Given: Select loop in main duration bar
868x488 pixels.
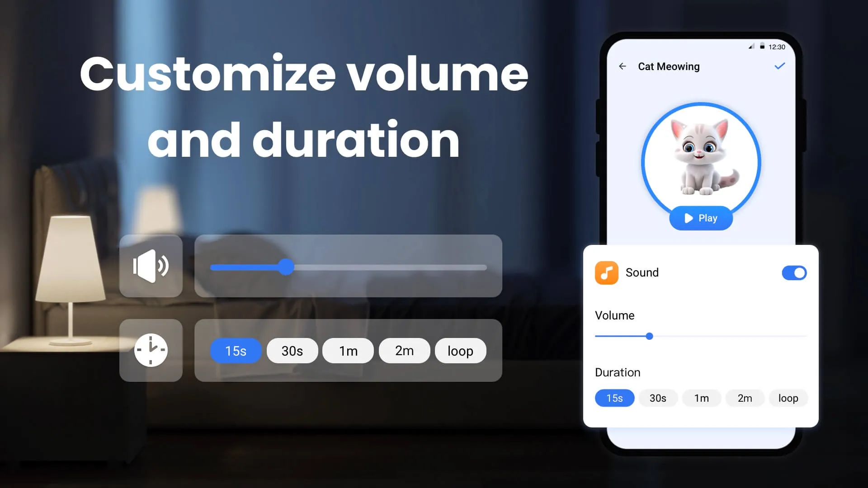Looking at the screenshot, I should (x=461, y=351).
